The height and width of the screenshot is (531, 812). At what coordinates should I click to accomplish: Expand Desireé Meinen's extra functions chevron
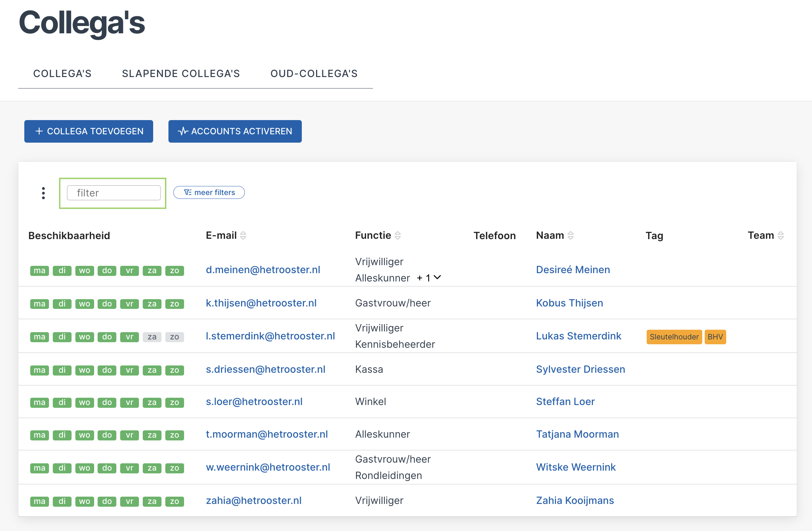(437, 277)
